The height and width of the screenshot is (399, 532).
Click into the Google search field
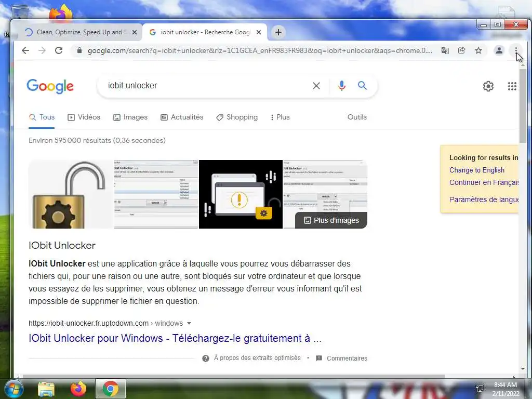tap(207, 86)
